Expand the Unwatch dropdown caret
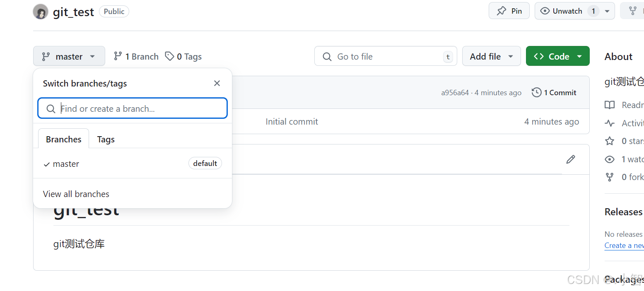This screenshot has width=644, height=291. (607, 11)
